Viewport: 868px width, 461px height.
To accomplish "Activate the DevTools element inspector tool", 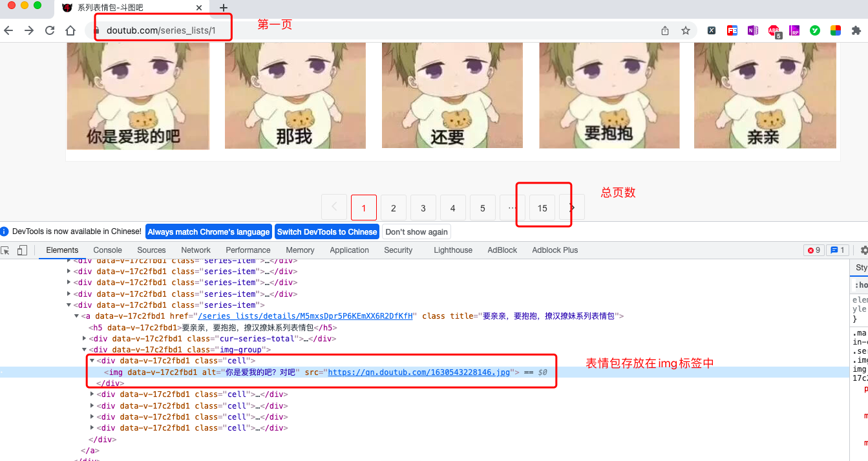I will point(6,250).
